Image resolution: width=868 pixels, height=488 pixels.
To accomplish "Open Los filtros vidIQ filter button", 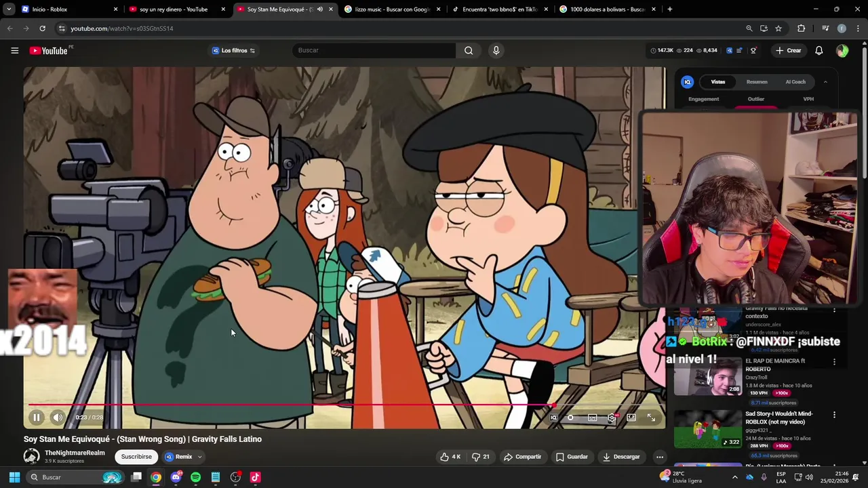I will pyautogui.click(x=233, y=50).
